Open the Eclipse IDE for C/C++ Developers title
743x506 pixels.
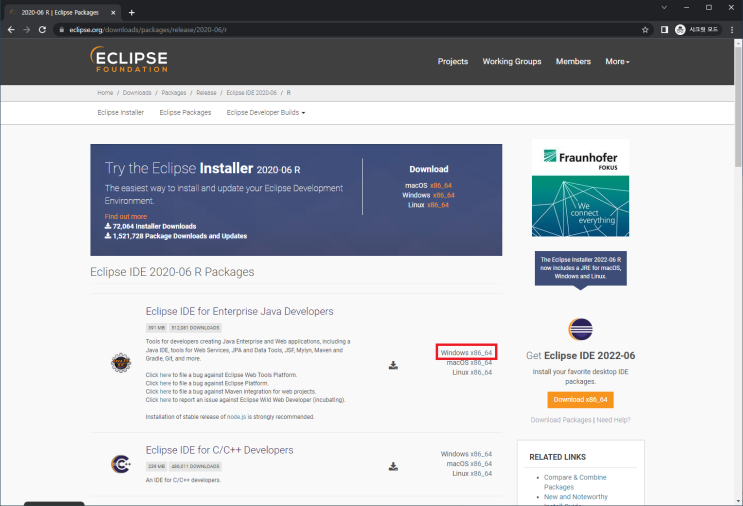(219, 450)
